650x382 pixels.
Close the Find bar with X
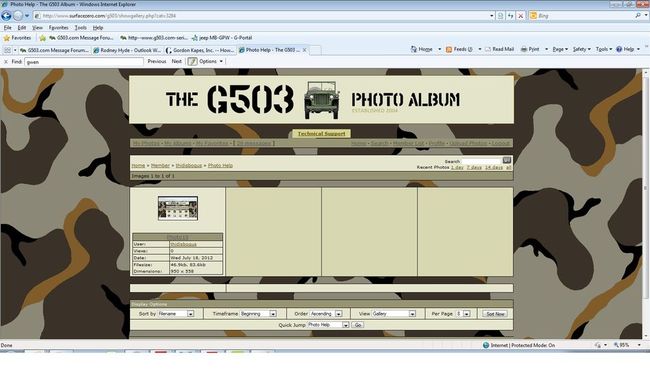click(6, 61)
